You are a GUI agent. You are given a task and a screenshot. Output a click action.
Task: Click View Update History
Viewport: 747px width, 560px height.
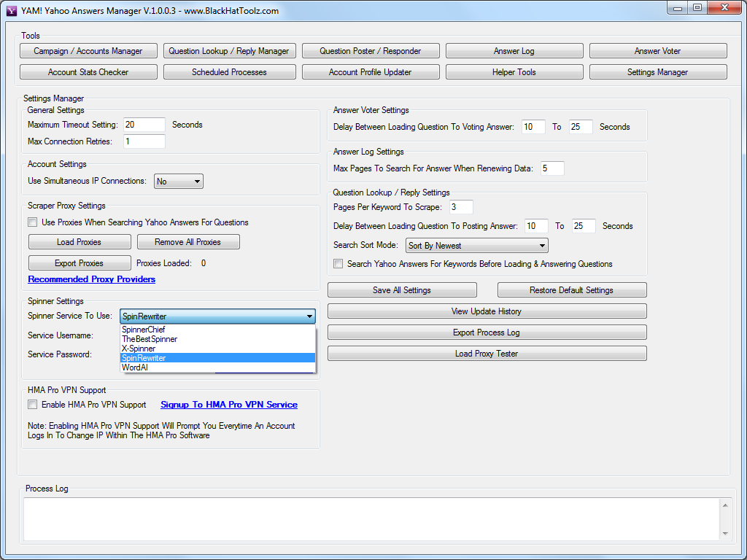pyautogui.click(x=487, y=311)
